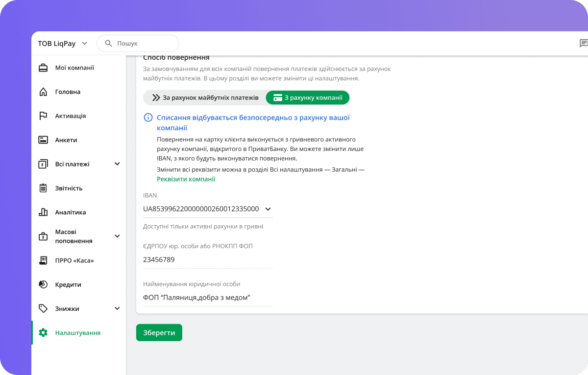
Task: Click the blue info icon near Списання
Action: tap(147, 118)
